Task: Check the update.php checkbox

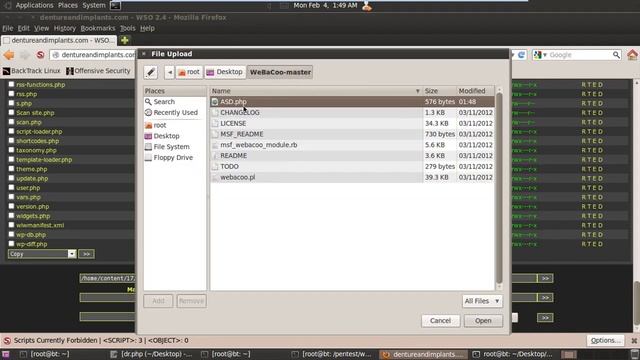Action: tap(11, 178)
